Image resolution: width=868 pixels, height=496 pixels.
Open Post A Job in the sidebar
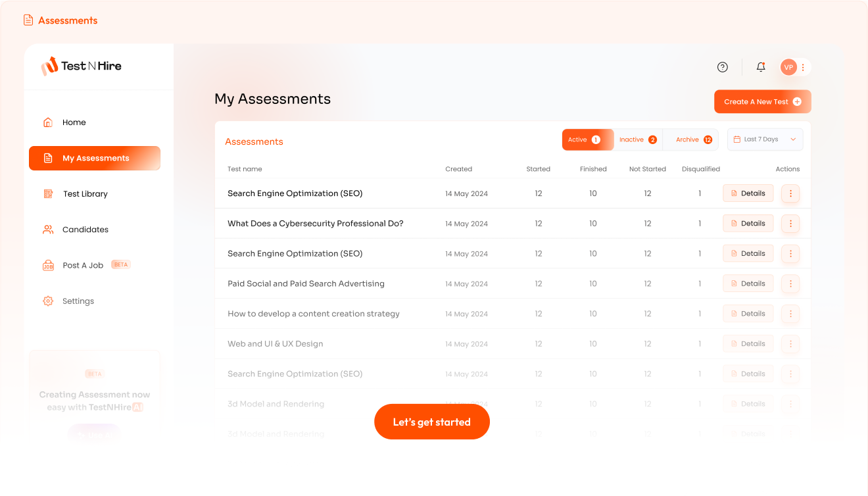83,265
